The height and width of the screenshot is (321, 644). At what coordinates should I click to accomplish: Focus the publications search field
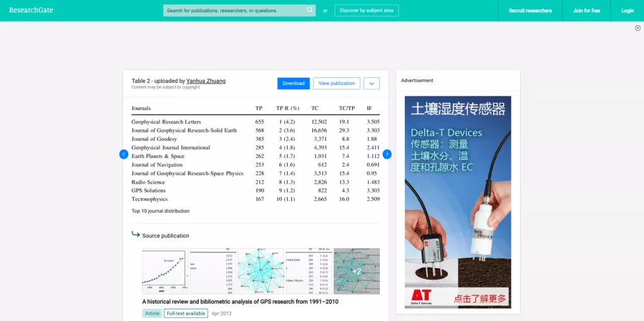tap(240, 10)
